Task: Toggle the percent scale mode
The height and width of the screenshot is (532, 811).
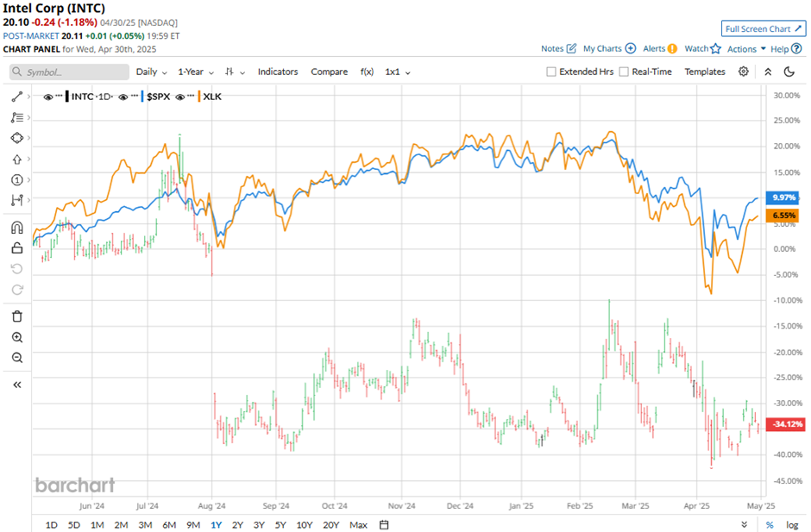Action: pos(770,525)
